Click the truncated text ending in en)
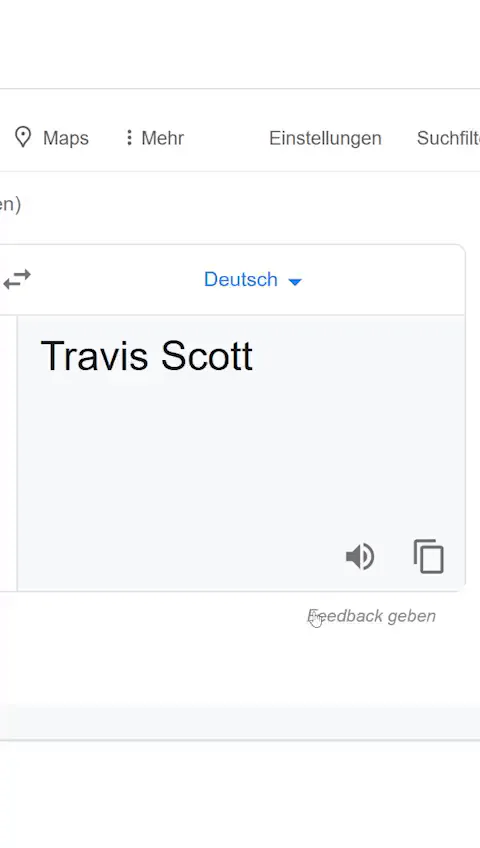This screenshot has height=848, width=480. coord(10,204)
